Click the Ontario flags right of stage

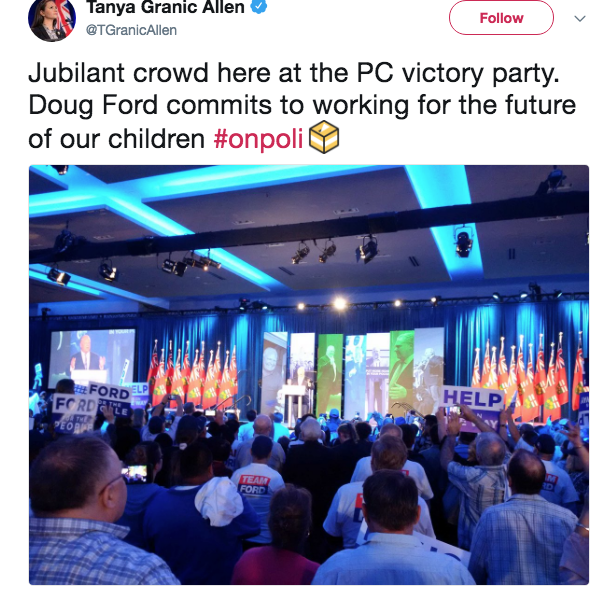528,376
